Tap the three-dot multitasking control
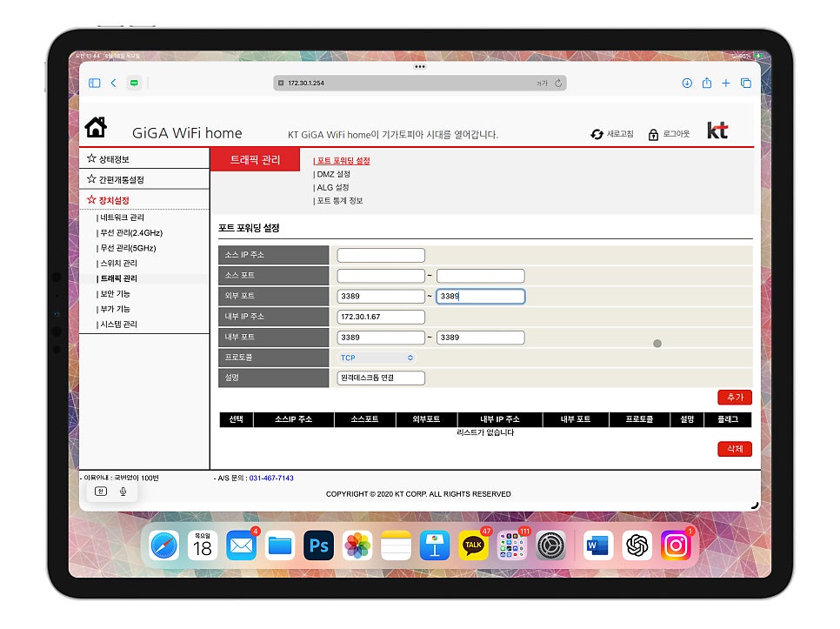The image size is (840, 629). [420, 67]
